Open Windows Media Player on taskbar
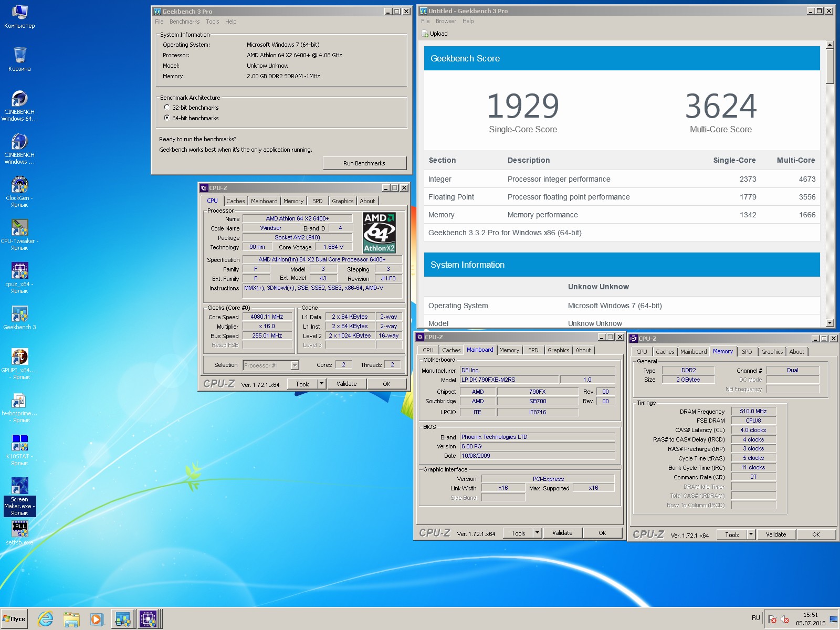Screen dimensions: 840x630 [x=96, y=619]
